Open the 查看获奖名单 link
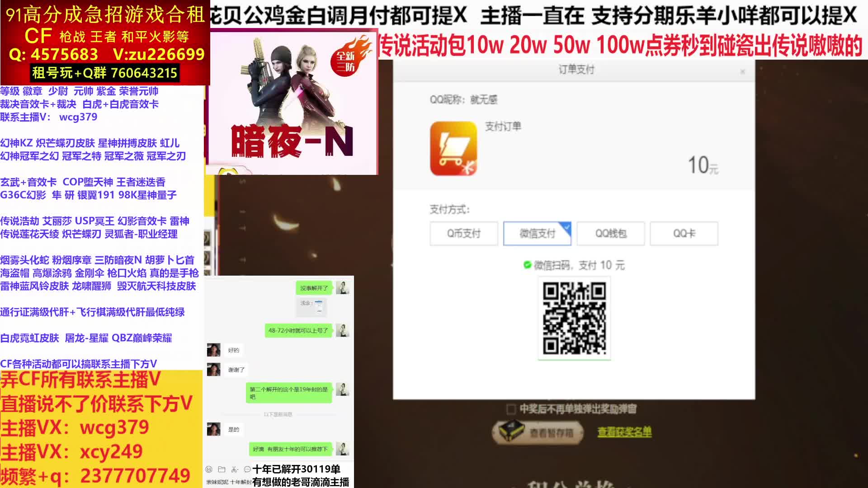Screen dimensions: 868x488 624,432
